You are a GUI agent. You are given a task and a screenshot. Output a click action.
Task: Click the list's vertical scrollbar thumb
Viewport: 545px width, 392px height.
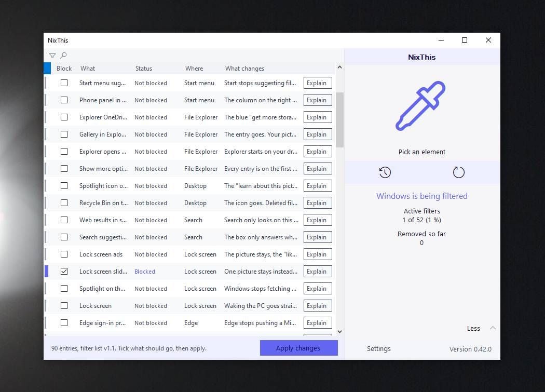pyautogui.click(x=339, y=119)
